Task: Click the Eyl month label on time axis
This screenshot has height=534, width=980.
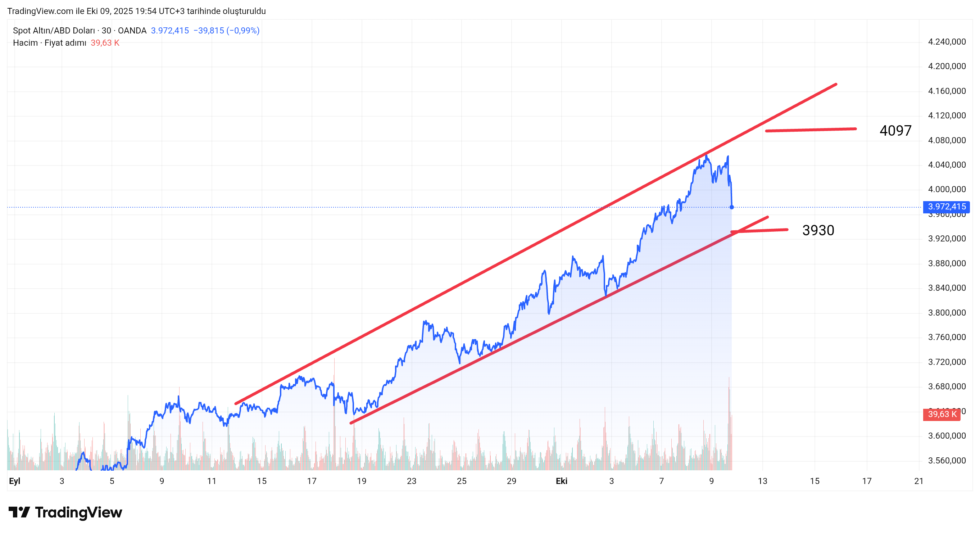Action: point(14,481)
